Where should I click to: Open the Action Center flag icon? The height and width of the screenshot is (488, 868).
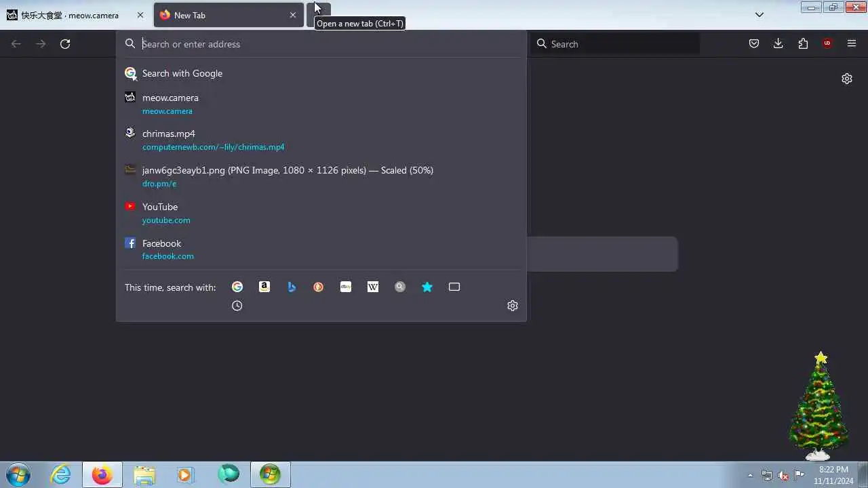[x=800, y=474]
